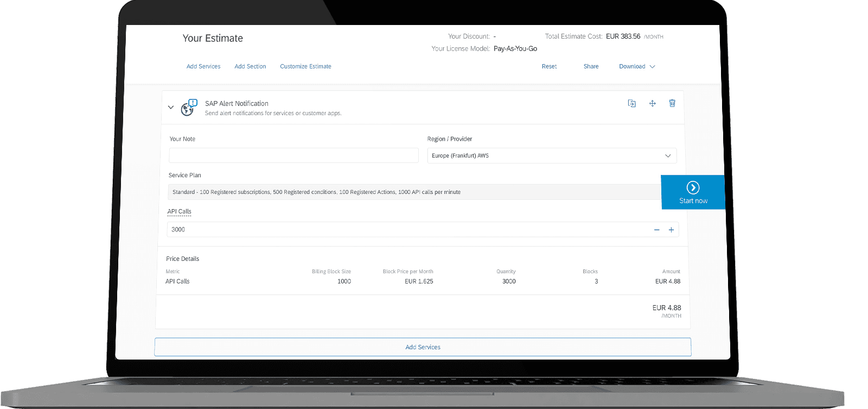This screenshot has width=868, height=409.
Task: Click the Billing Block Size 1000 cell
Action: pos(344,281)
